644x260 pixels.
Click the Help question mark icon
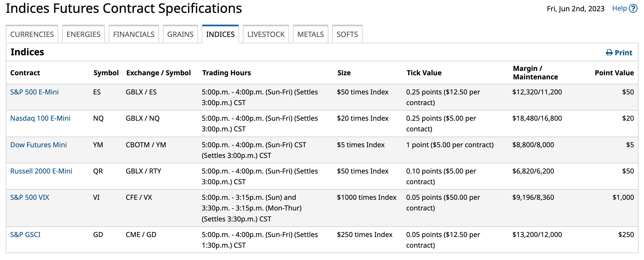pyautogui.click(x=633, y=8)
